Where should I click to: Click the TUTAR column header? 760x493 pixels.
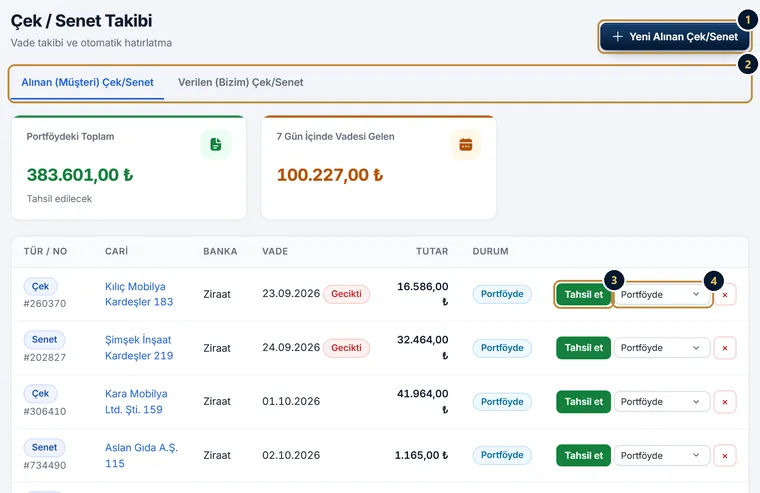(x=432, y=251)
